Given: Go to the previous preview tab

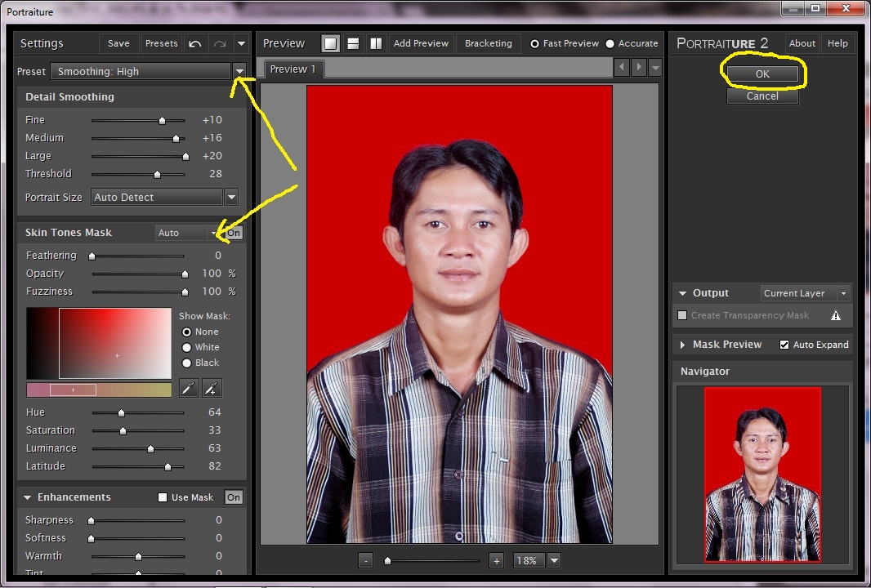Looking at the screenshot, I should point(622,67).
